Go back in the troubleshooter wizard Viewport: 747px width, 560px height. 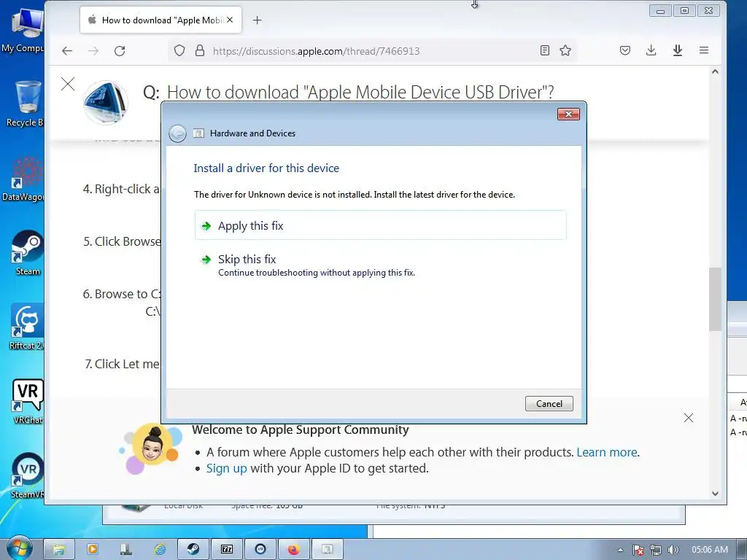pos(177,133)
